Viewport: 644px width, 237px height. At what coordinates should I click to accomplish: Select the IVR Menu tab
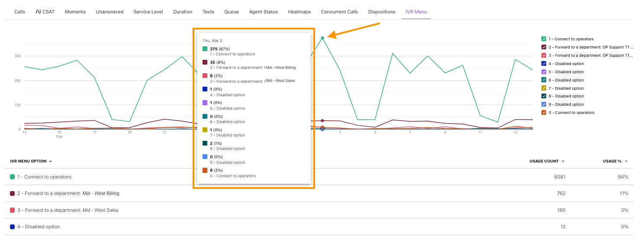click(x=416, y=12)
